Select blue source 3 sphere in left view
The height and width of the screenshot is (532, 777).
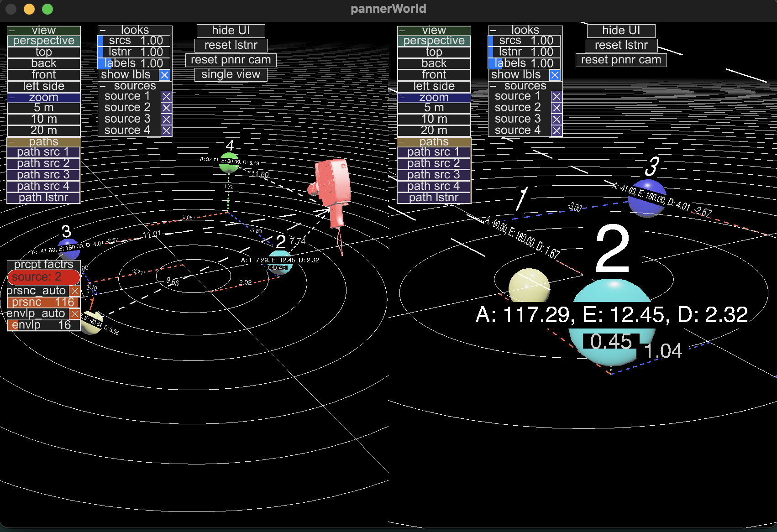(69, 249)
